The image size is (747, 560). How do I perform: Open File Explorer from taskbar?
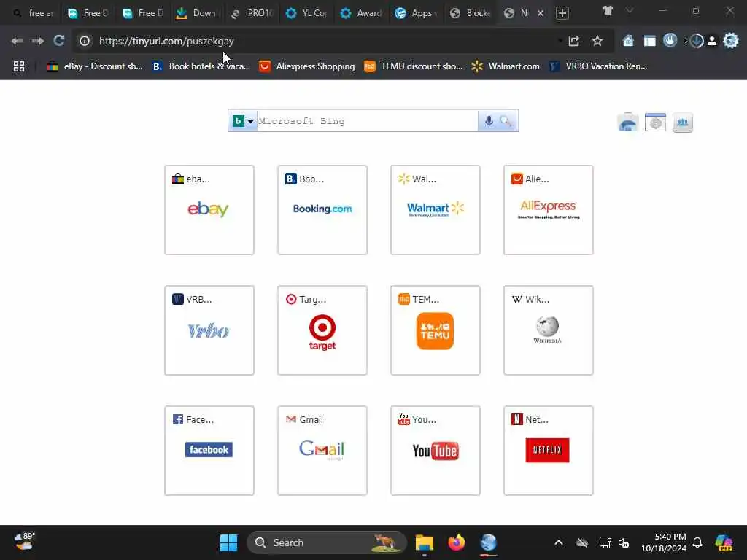[x=424, y=542]
